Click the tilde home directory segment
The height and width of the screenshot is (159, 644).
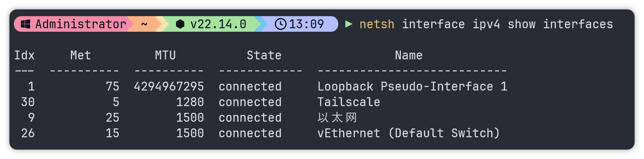pos(144,24)
